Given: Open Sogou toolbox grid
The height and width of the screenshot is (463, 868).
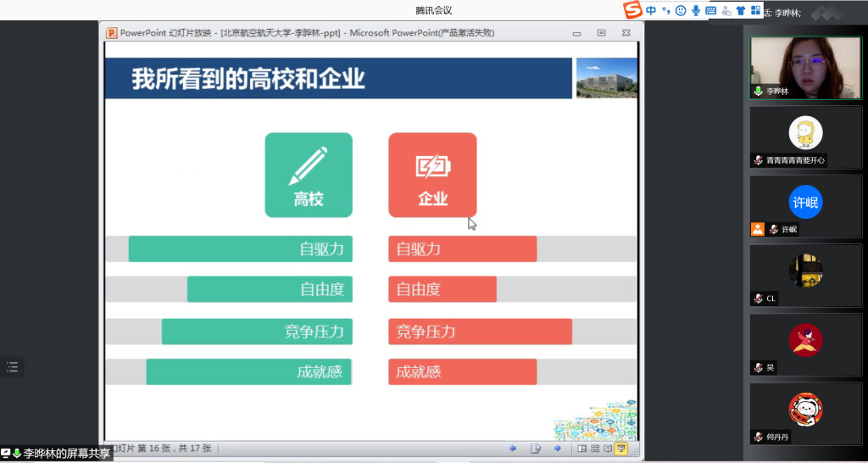Looking at the screenshot, I should (755, 10).
